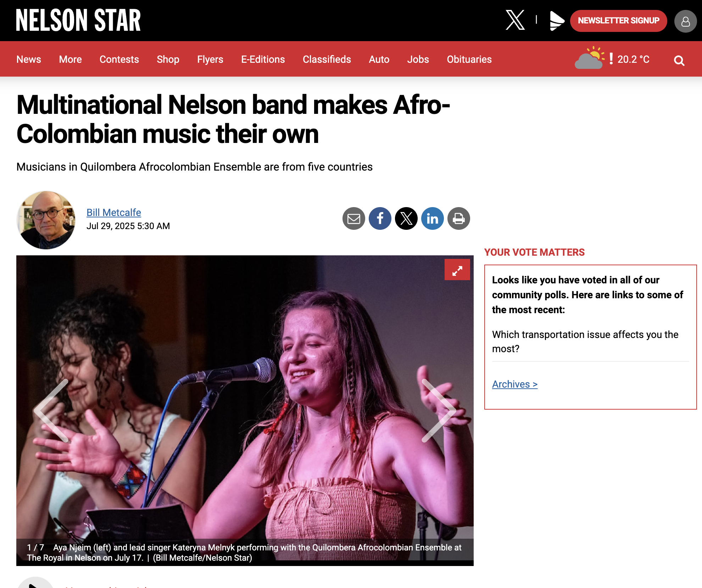Click the Google Play store icon in header
The image size is (702, 588).
(x=557, y=21)
